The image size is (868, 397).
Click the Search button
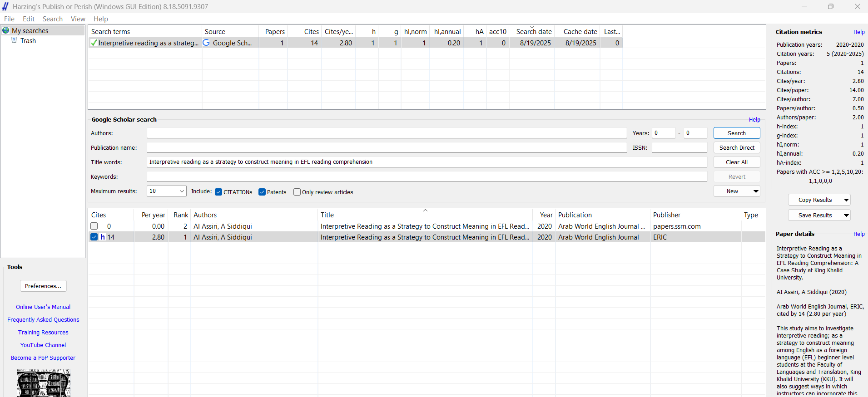click(x=737, y=133)
